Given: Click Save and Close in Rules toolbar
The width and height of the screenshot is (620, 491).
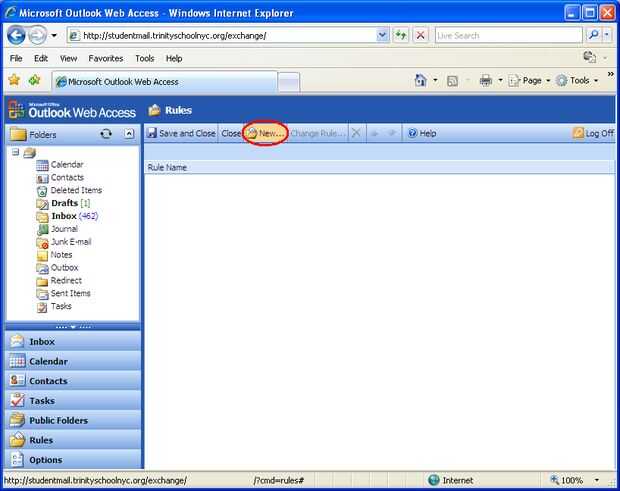Looking at the screenshot, I should tap(181, 133).
